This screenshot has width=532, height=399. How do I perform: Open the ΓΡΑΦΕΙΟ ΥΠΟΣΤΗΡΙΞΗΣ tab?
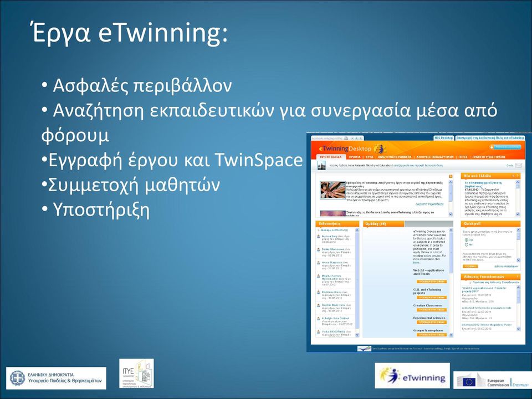489,157
